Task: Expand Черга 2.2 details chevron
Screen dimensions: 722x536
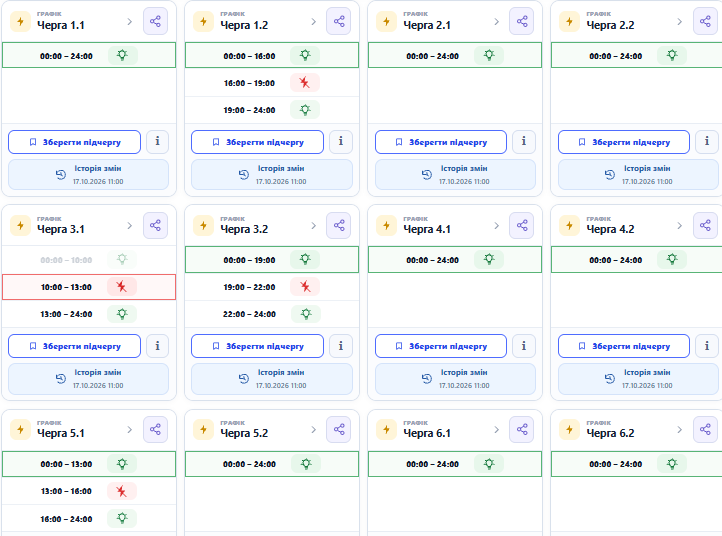Action: click(x=680, y=22)
